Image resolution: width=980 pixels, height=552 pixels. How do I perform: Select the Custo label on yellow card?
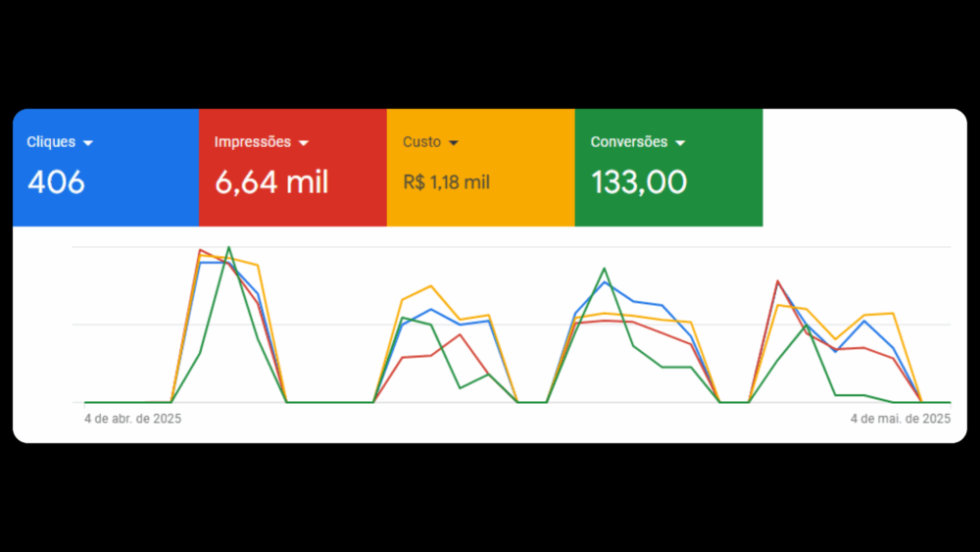(421, 142)
